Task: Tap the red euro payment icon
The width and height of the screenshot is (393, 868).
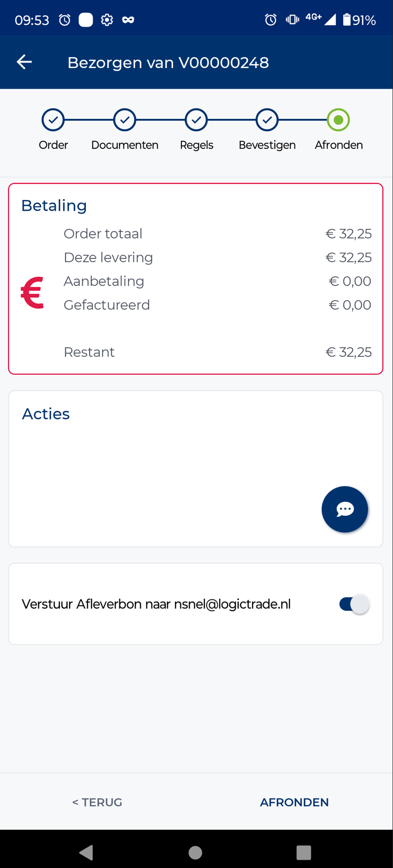Action: pos(32,293)
